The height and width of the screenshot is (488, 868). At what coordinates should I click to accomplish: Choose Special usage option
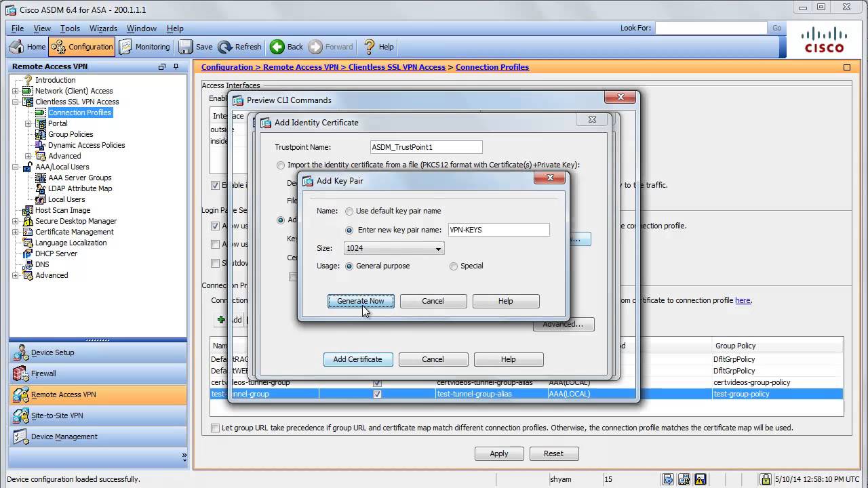pyautogui.click(x=454, y=266)
